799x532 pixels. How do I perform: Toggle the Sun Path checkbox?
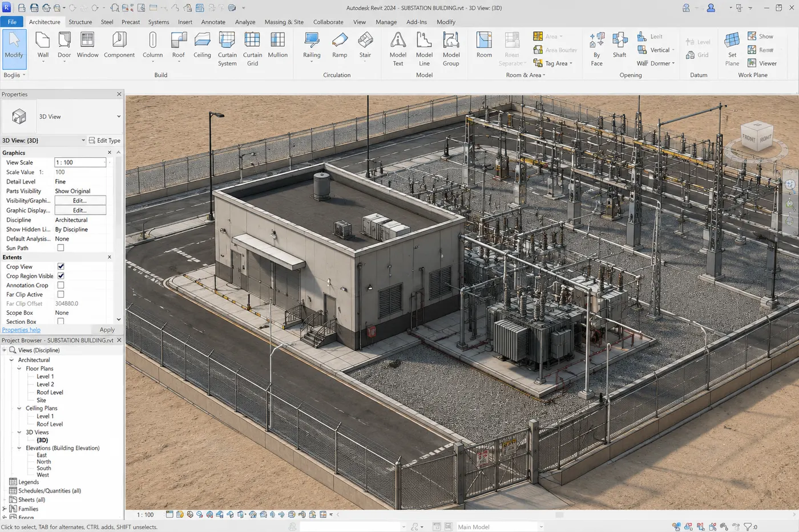pos(60,248)
